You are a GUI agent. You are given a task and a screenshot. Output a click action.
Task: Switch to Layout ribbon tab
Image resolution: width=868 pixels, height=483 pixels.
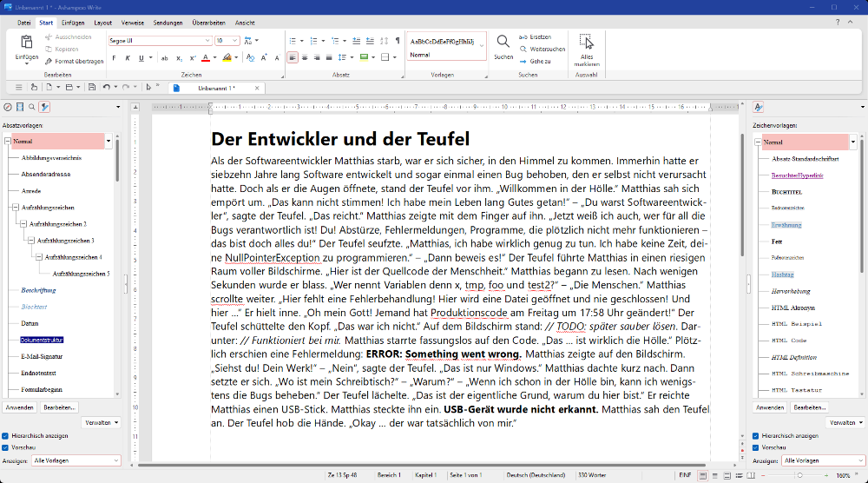[103, 23]
